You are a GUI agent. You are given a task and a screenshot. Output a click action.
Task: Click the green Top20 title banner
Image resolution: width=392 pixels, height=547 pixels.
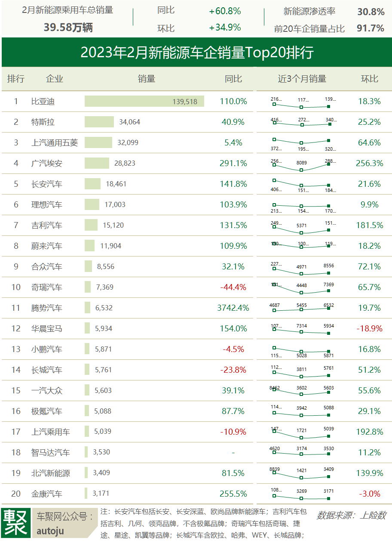click(197, 53)
